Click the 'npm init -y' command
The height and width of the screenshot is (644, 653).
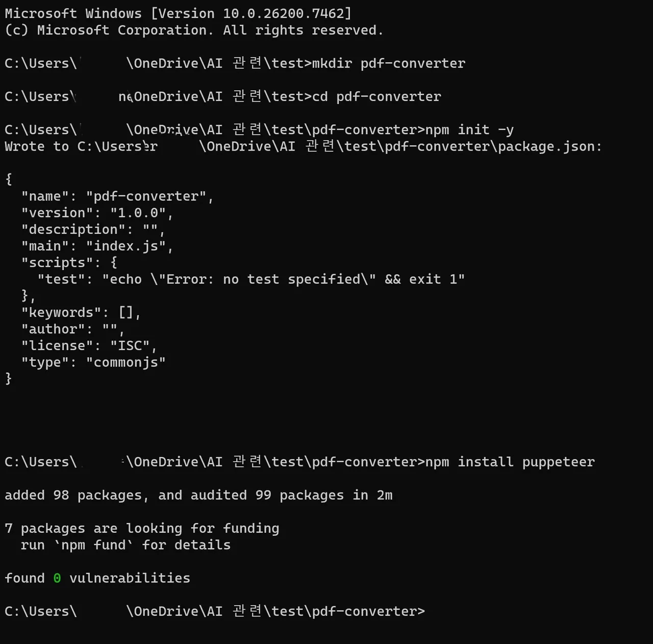(x=469, y=130)
